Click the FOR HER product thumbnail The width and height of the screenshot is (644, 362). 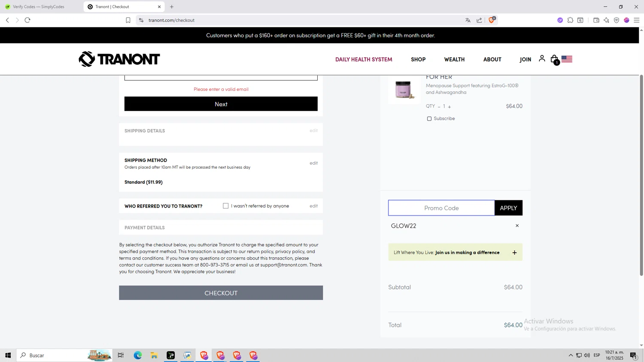pos(404,89)
